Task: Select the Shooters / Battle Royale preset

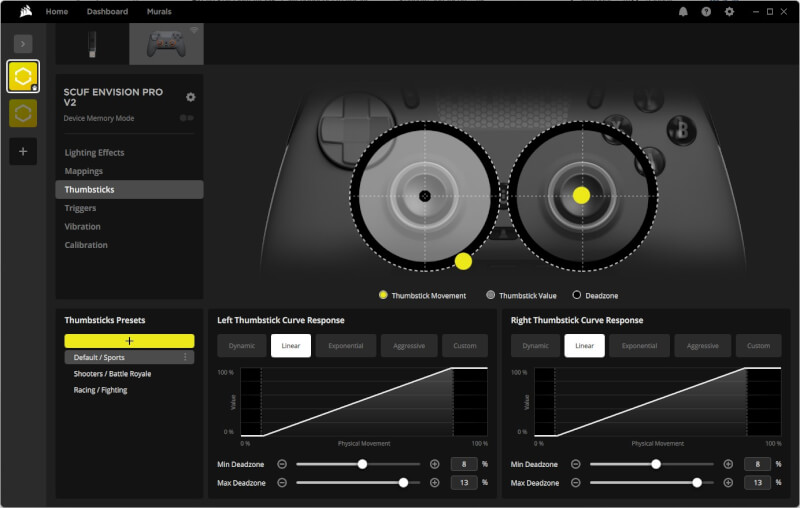Action: [x=112, y=374]
